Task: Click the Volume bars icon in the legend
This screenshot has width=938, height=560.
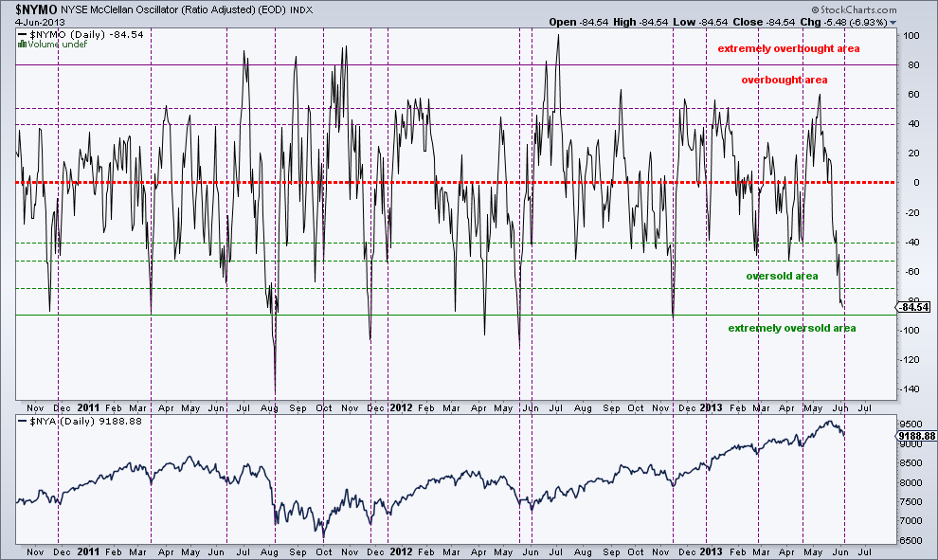Action: (x=24, y=42)
